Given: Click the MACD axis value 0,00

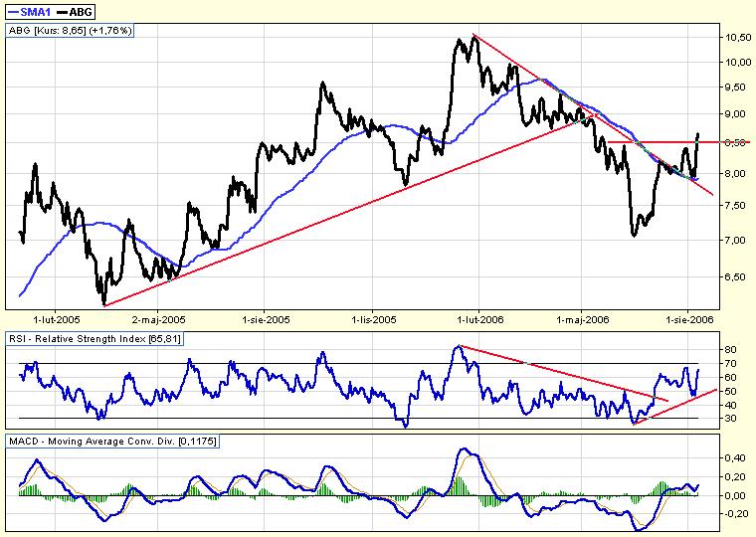Looking at the screenshot, I should tap(735, 495).
